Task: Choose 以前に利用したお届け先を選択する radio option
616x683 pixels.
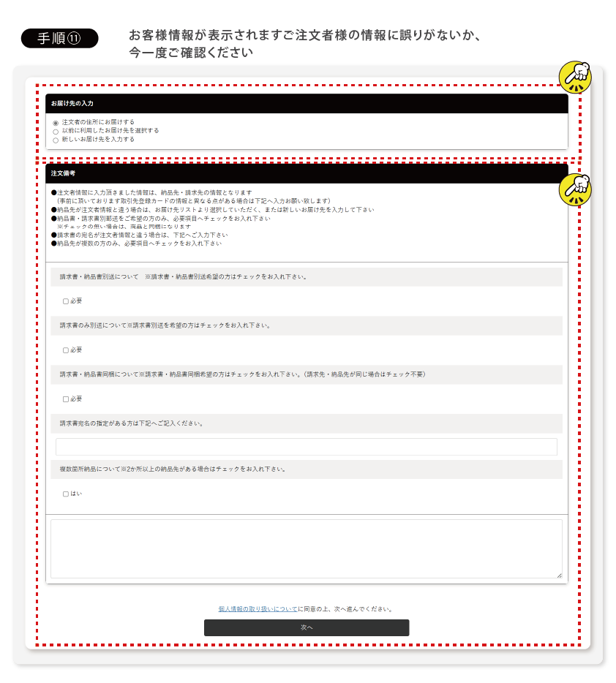Action: 56,132
